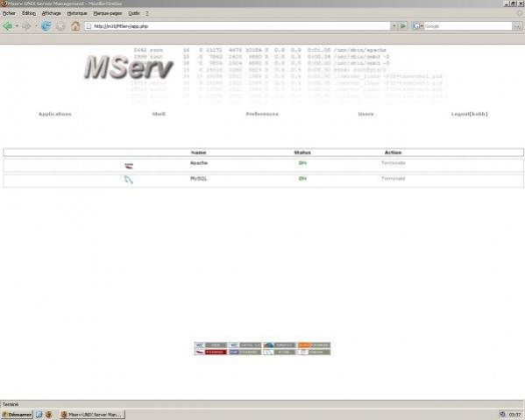Click the greyed-out stop loading button
Image resolution: width=525 pixels, height=420 pixels.
click(x=60, y=26)
